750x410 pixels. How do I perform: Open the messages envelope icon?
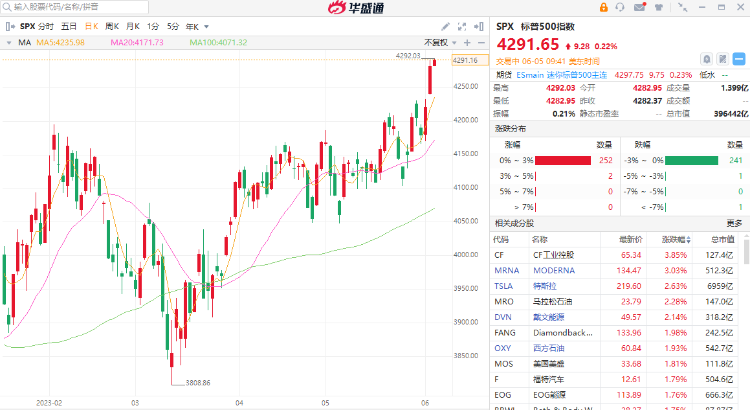tap(640, 7)
